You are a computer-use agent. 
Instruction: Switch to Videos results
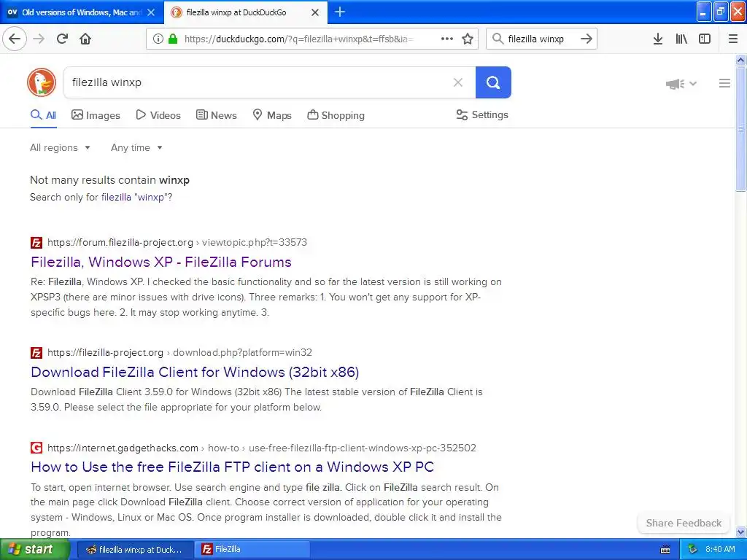coord(158,115)
